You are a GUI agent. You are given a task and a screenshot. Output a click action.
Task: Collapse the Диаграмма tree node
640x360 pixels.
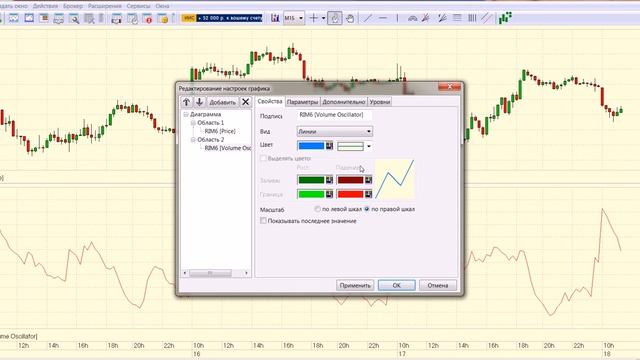tap(186, 114)
